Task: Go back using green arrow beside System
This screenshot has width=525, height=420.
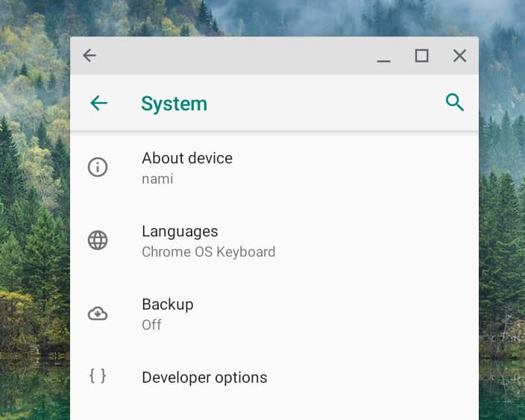Action: click(x=98, y=103)
